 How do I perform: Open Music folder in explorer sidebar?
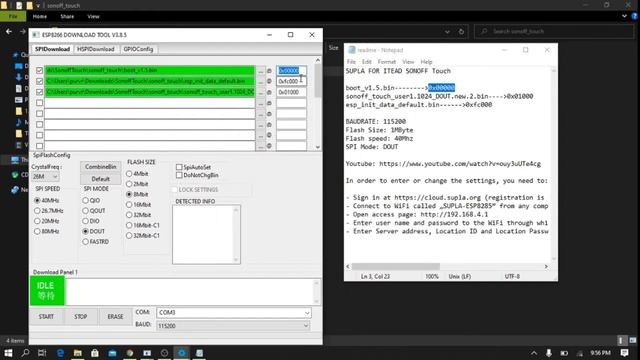19,122
